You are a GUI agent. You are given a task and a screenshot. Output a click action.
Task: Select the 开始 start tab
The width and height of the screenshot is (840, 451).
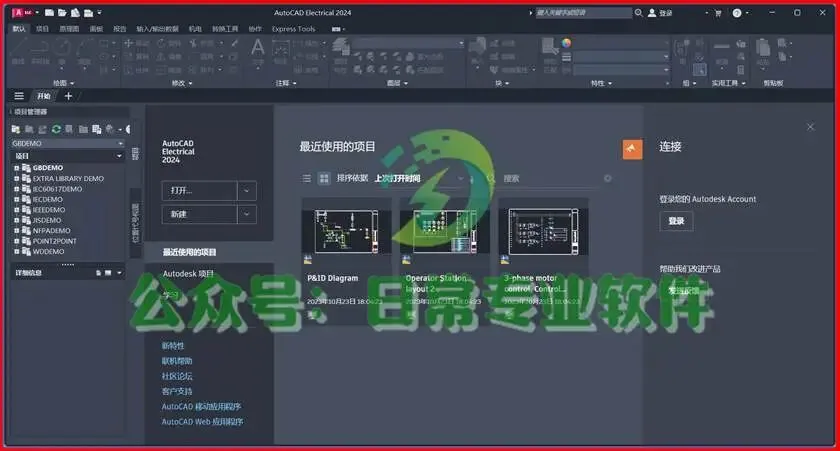coord(44,96)
